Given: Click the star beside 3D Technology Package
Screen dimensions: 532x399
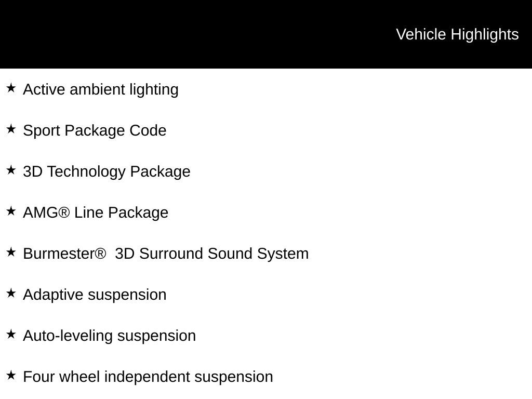Looking at the screenshot, I should [11, 170].
